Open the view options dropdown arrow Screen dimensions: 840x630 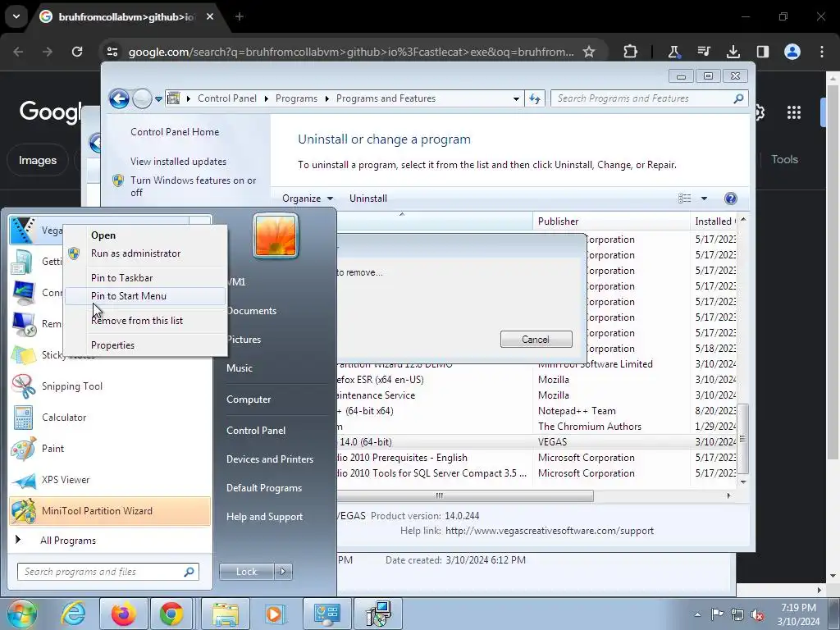(704, 199)
